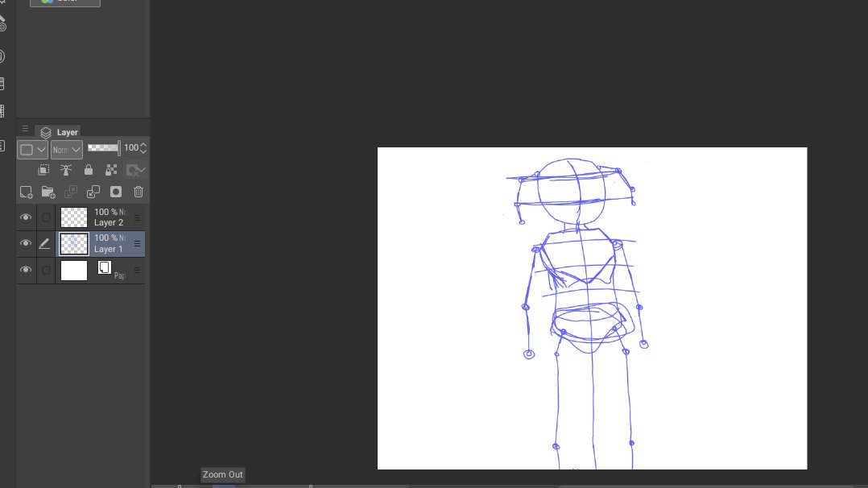Click the 100 % label on Layer 2
The width and height of the screenshot is (868, 488).
(105, 212)
